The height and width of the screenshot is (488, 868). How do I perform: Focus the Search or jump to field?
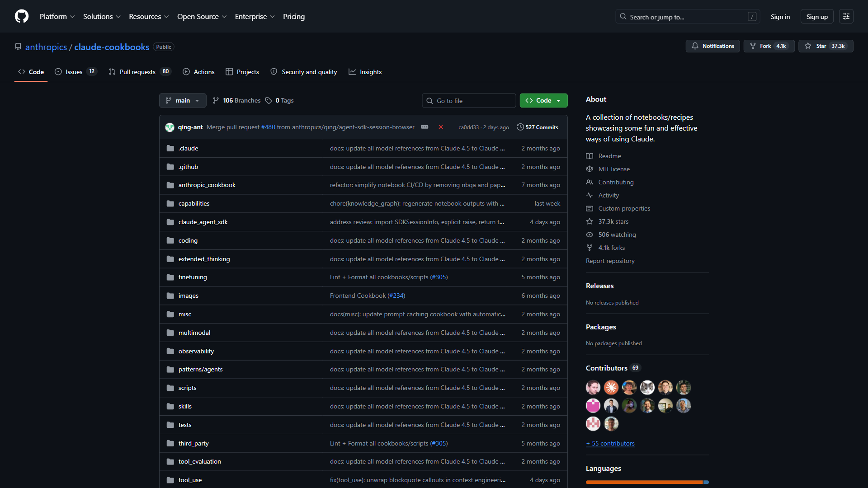688,17
